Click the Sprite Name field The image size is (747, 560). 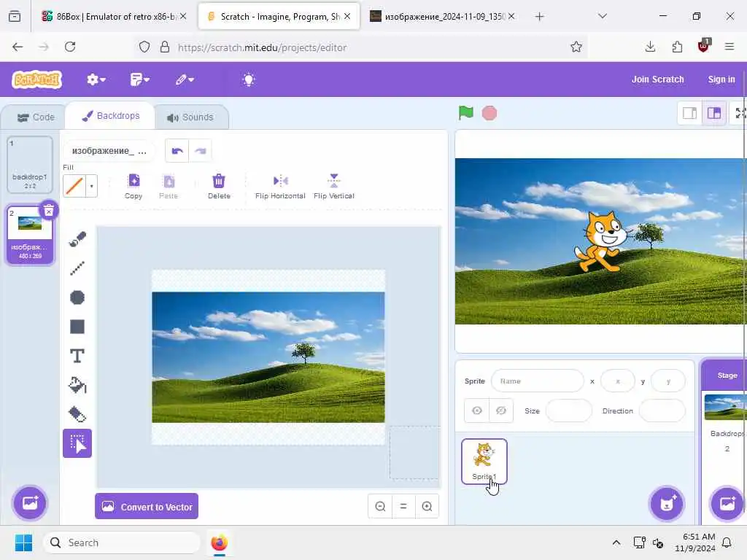538,381
